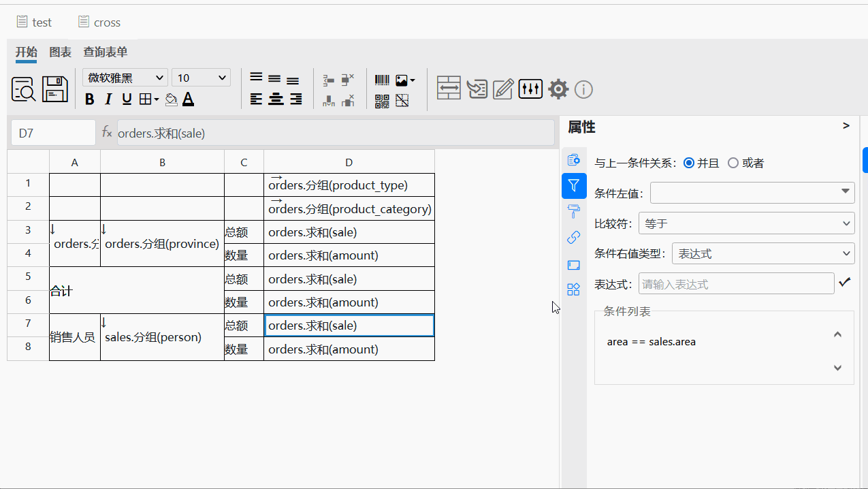Select the 合计 merged cell

coord(137,290)
